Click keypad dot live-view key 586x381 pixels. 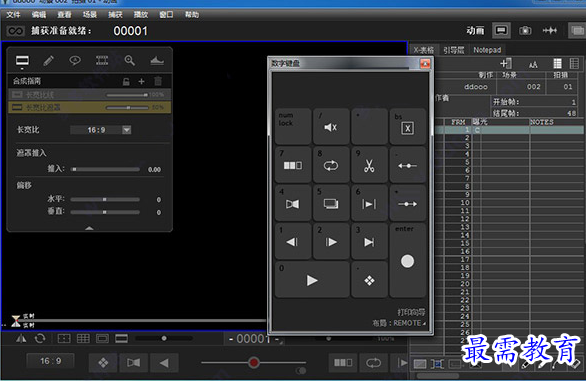[369, 280]
